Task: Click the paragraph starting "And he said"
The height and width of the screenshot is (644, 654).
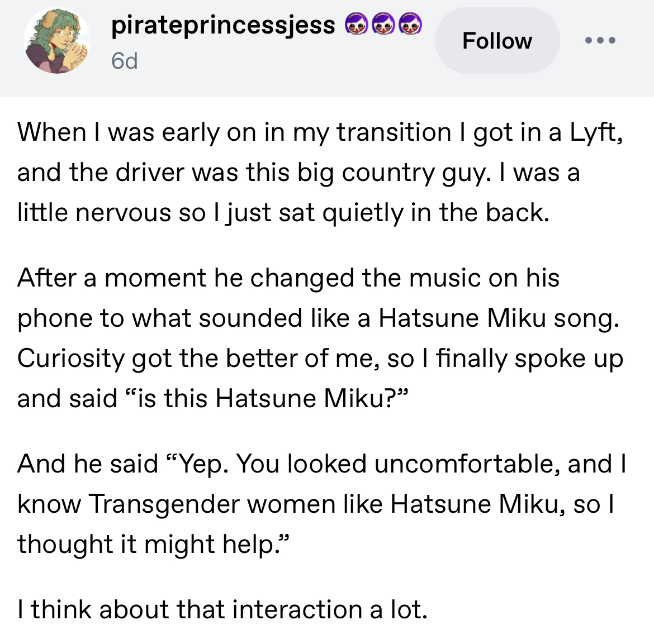Action: click(321, 504)
